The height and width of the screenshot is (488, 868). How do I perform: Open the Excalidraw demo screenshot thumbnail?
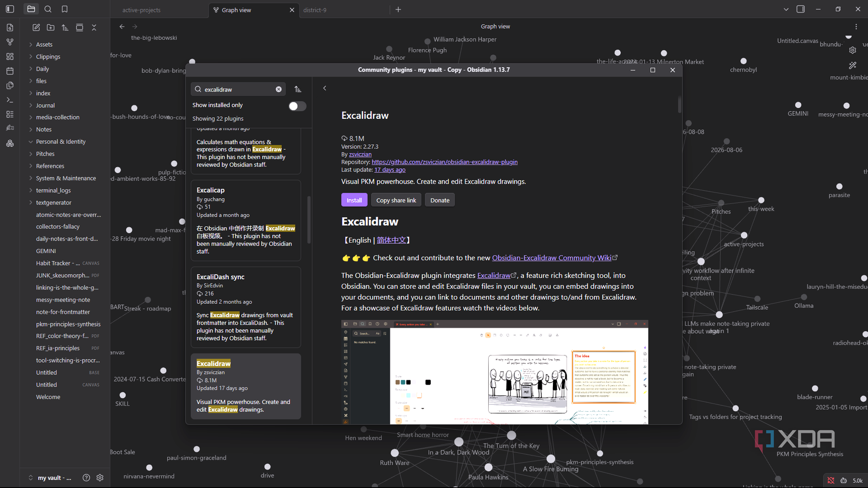(x=494, y=372)
